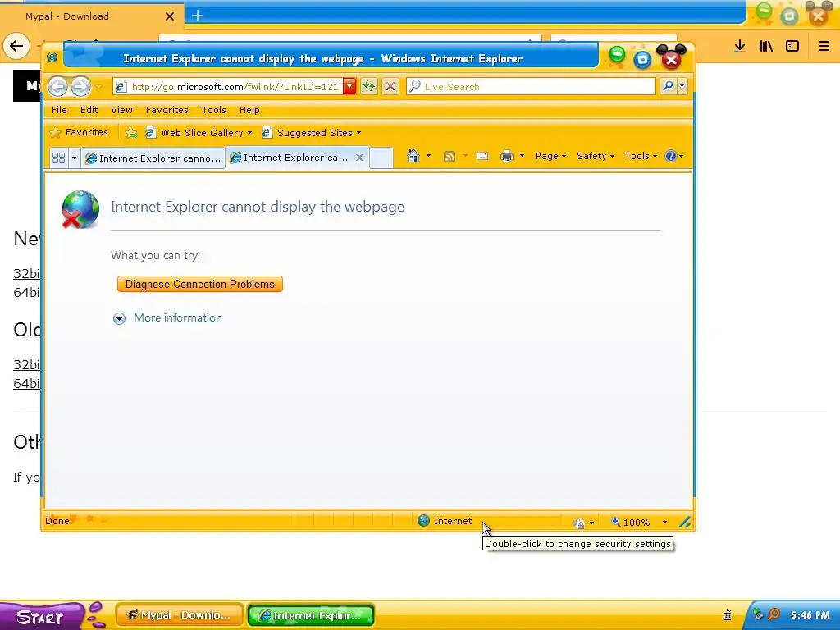840x630 pixels.
Task: Close the Mypal - Download tab
Action: 170,16
